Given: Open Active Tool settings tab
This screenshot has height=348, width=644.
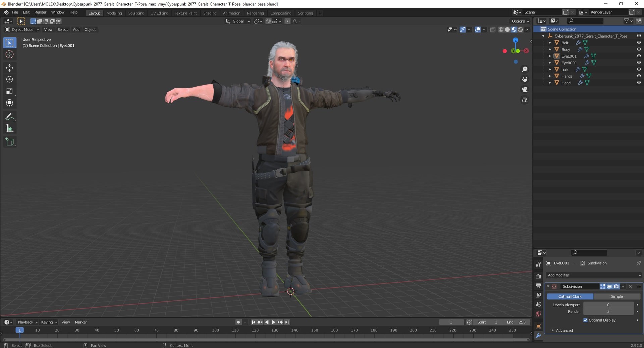Looking at the screenshot, I should (538, 264).
